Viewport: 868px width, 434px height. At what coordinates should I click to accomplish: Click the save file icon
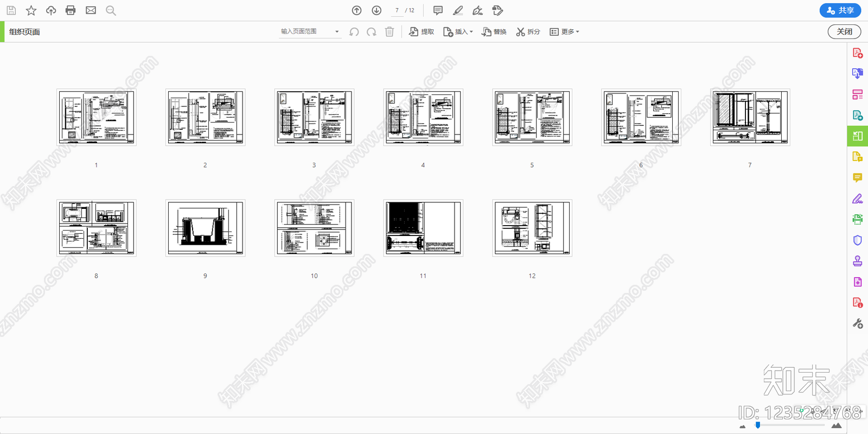(x=11, y=10)
